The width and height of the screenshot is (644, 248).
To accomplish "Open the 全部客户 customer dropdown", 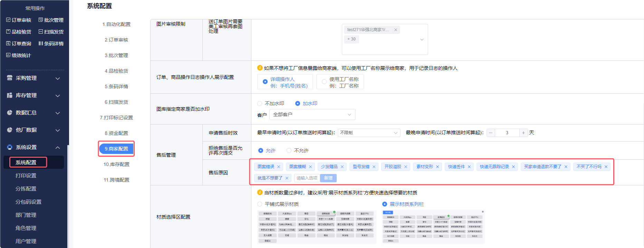I will coord(312,114).
